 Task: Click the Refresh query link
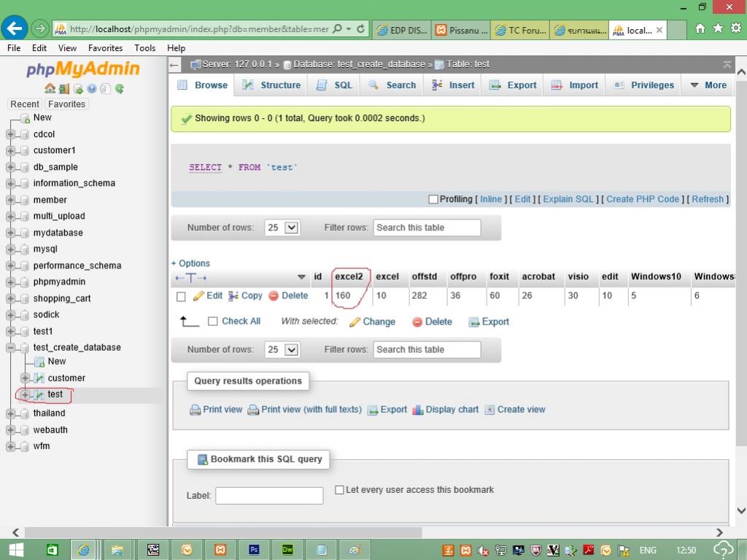pyautogui.click(x=708, y=200)
